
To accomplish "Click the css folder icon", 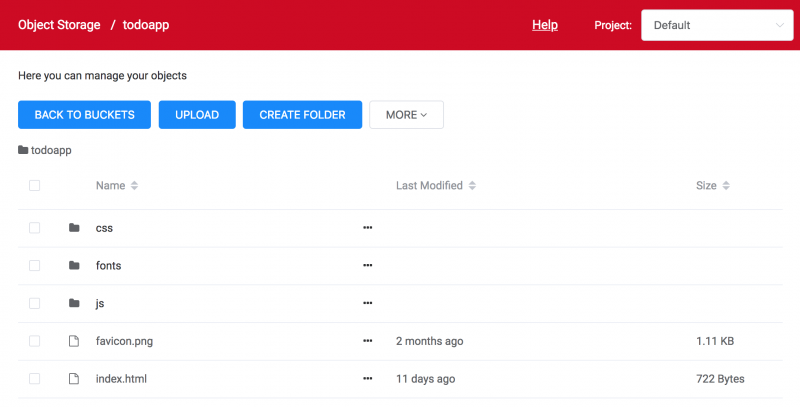I will click(74, 227).
